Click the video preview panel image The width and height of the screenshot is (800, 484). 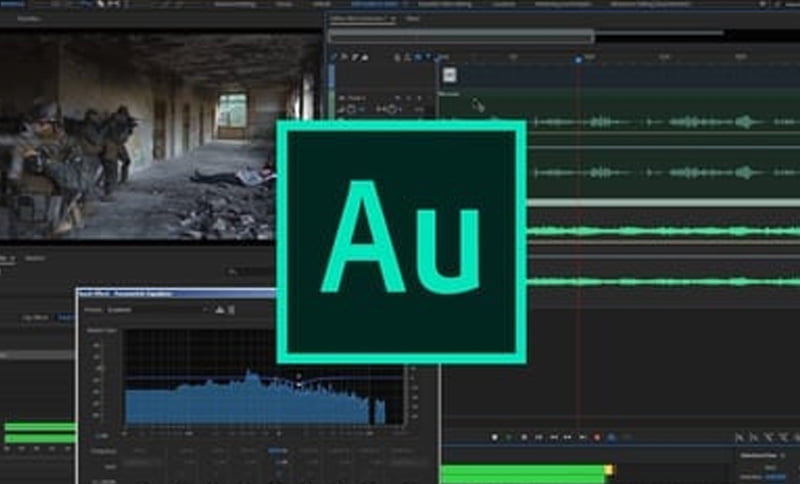coord(159,136)
